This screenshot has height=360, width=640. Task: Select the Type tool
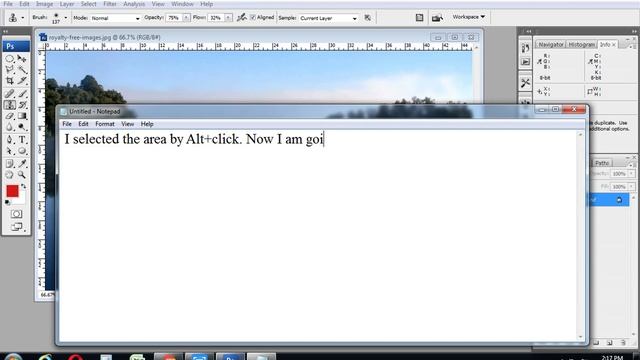(22, 140)
